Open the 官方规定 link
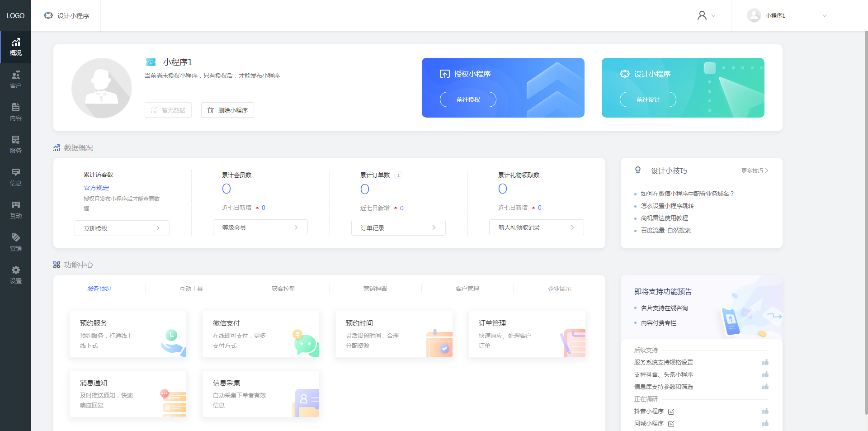This screenshot has width=868, height=431. tap(96, 188)
